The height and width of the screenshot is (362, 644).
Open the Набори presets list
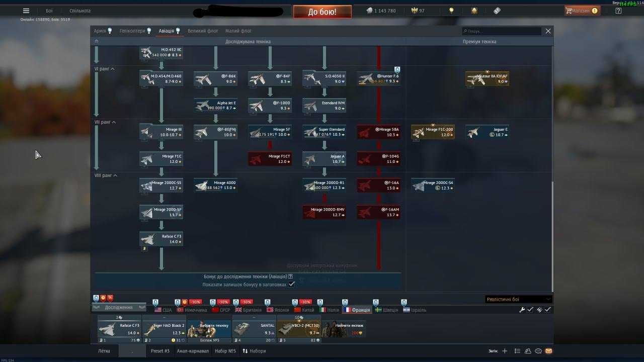(x=254, y=351)
